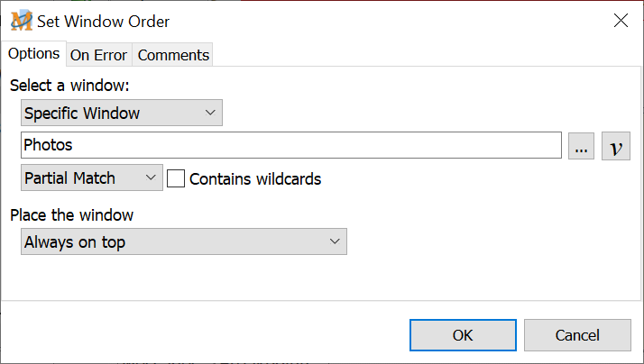Enable the Contains wildcards checkbox
Viewport: 644px width, 364px height.
176,178
